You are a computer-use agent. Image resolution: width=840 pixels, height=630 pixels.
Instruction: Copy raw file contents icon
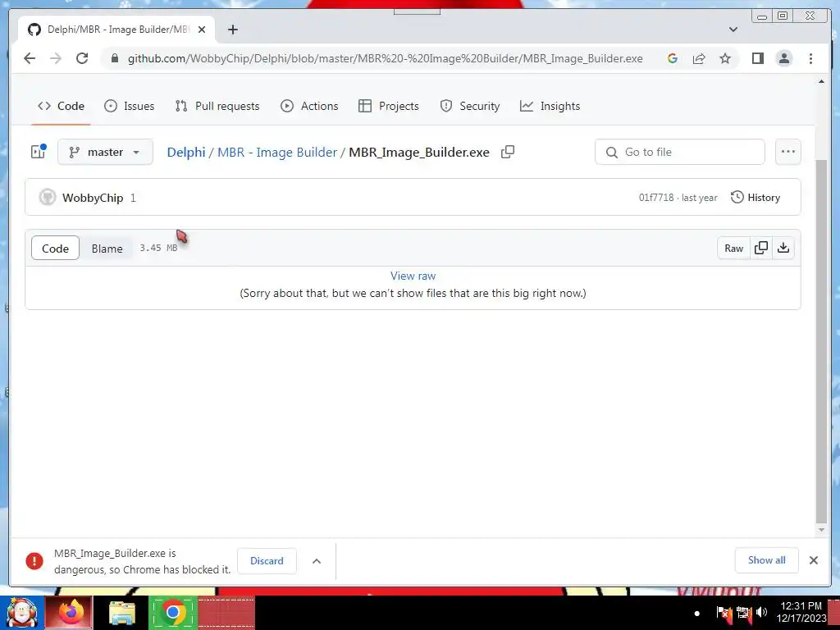click(x=760, y=248)
